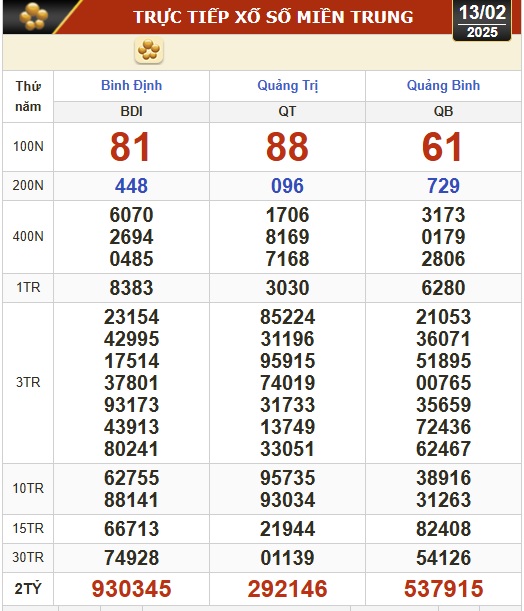Click the 30TR number 74928

click(x=131, y=558)
